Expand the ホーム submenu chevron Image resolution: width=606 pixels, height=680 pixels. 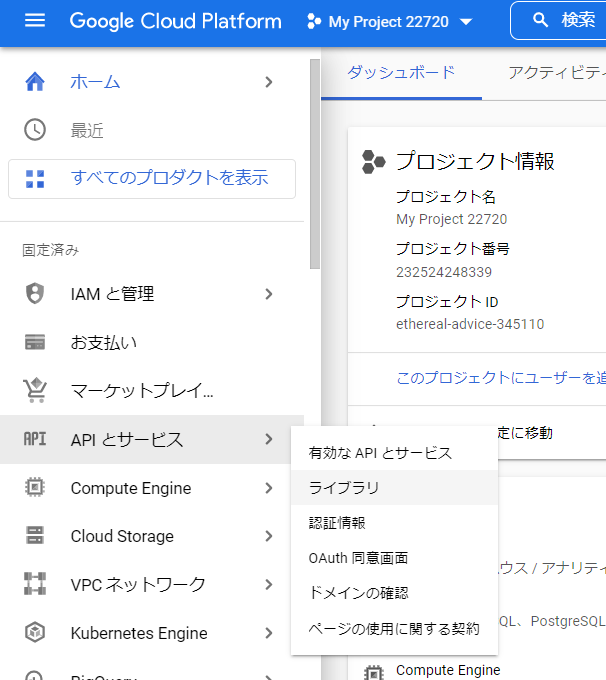[x=269, y=82]
